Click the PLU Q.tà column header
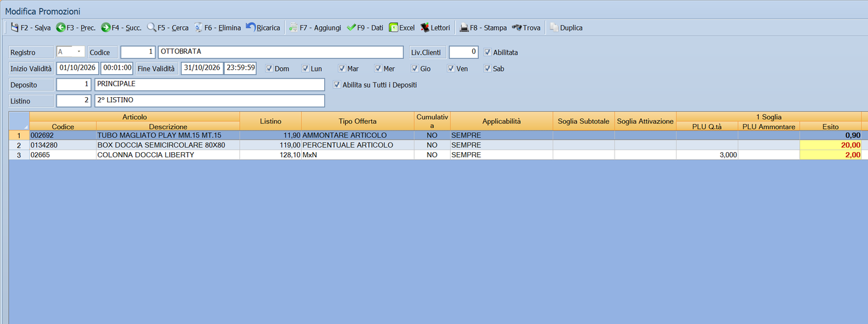Viewport: 868px width, 324px height. click(707, 127)
